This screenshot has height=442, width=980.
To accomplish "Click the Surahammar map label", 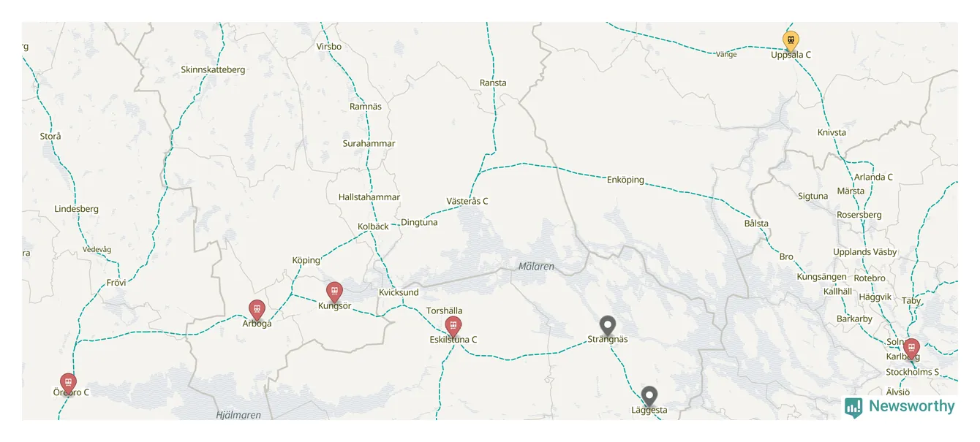I will 369,144.
